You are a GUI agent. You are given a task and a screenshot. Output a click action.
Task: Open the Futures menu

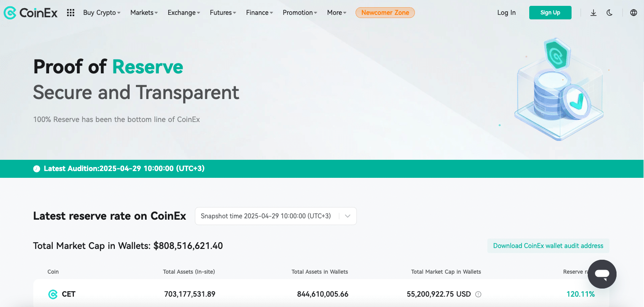223,13
